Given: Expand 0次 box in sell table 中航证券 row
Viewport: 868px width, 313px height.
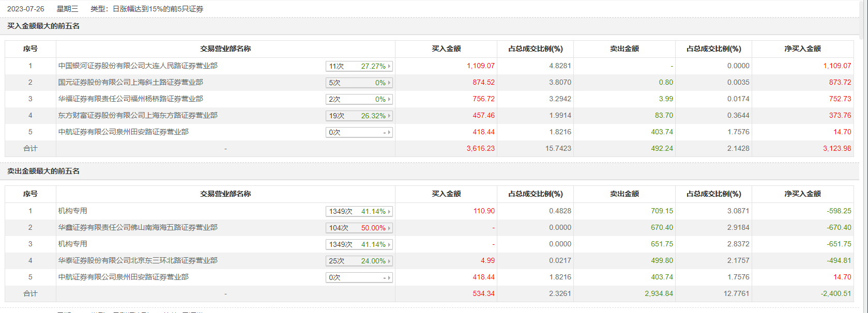Looking at the screenshot, I should [x=359, y=277].
